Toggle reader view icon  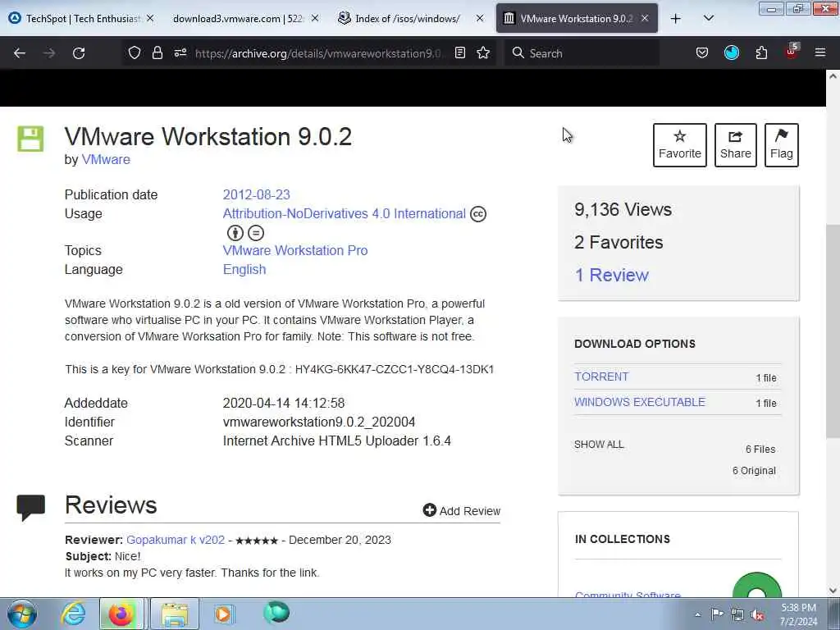point(459,52)
